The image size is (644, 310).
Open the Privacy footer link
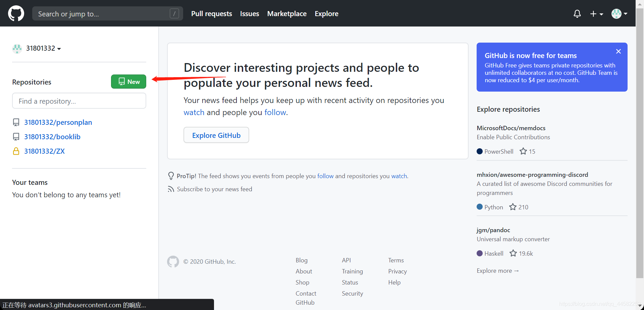tap(397, 271)
